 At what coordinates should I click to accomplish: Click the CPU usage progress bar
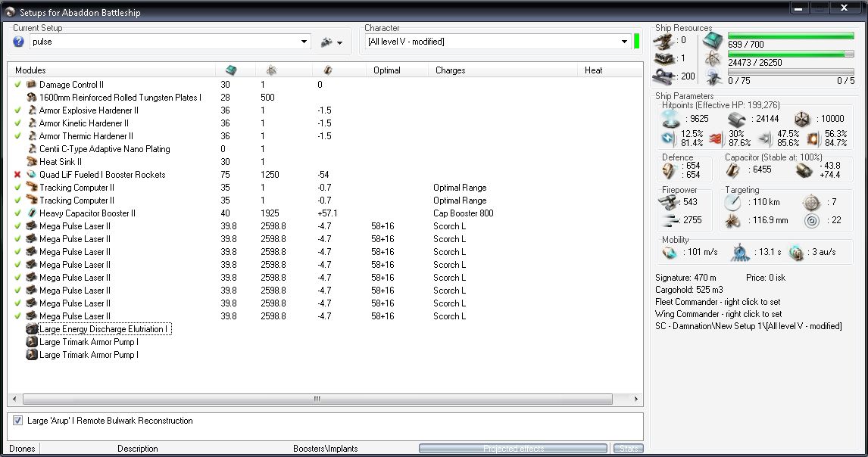click(791, 36)
